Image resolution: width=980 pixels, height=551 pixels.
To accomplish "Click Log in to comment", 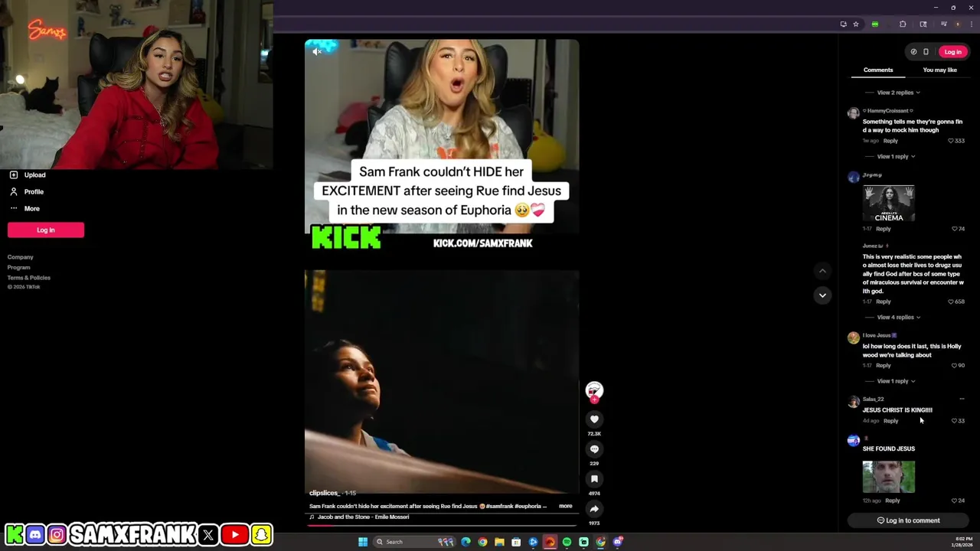I will click(908, 521).
